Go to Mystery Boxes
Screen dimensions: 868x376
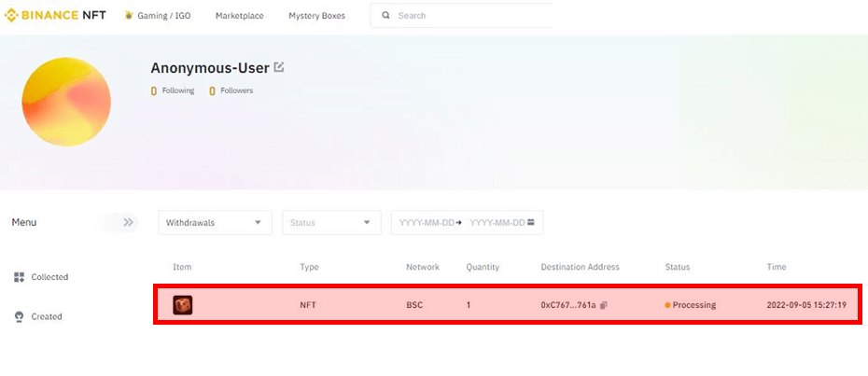click(x=316, y=16)
